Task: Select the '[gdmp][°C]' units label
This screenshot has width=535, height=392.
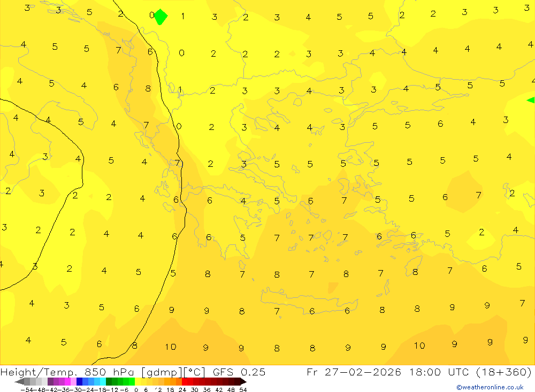Action: point(173,372)
